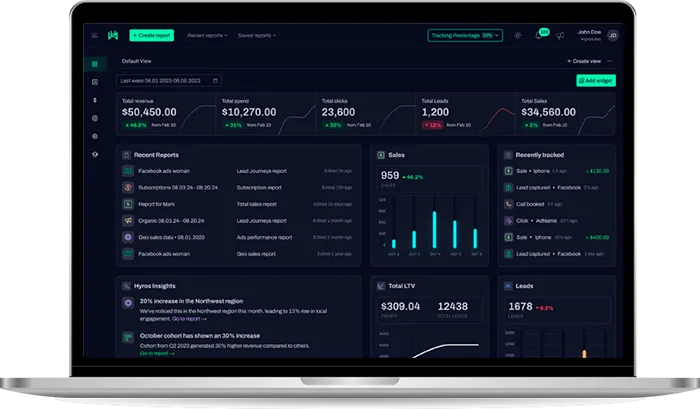Screen dimensions: 700x409
Task: Click the megaphone announcements icon
Action: click(x=560, y=36)
